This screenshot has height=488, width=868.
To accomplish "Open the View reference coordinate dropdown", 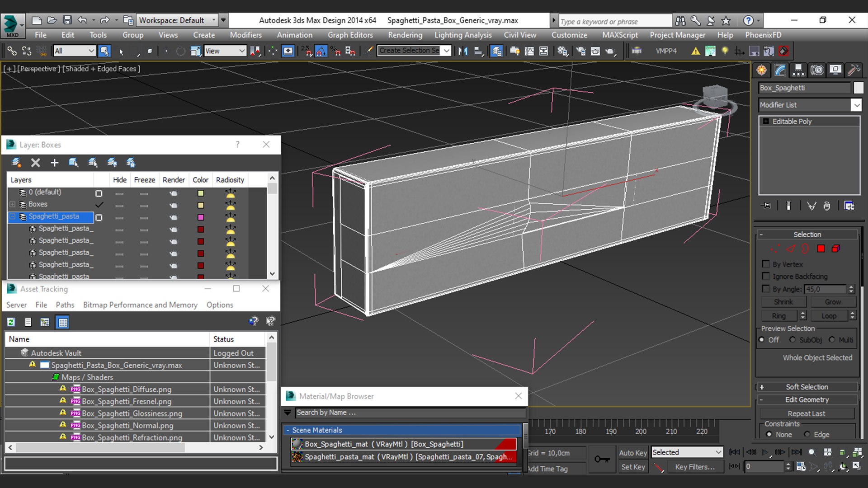I will [x=225, y=51].
